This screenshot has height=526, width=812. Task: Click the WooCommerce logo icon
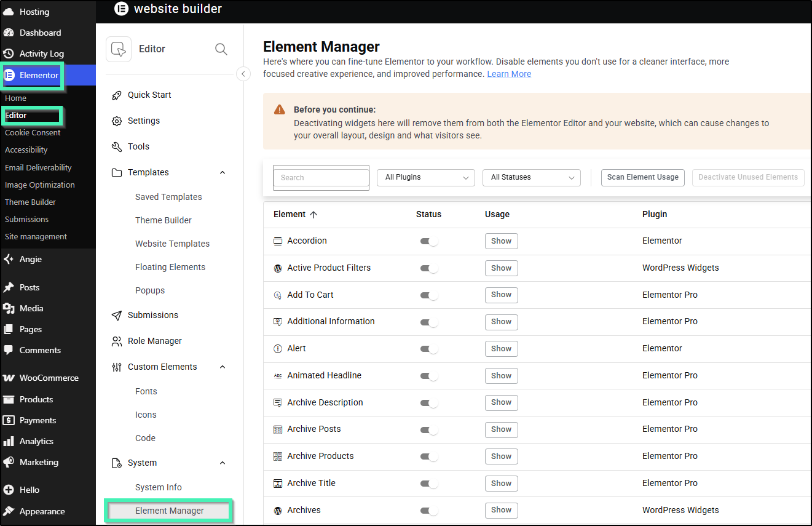(9, 378)
